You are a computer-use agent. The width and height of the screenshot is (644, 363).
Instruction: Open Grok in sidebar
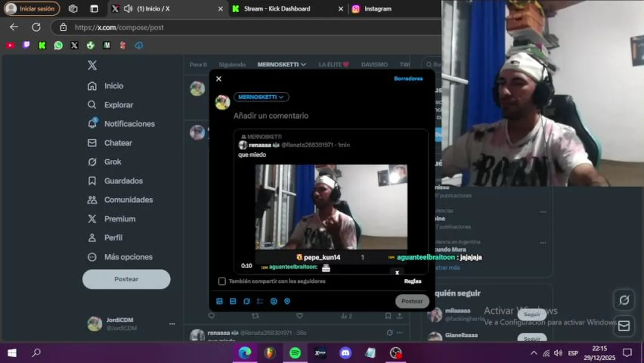[104, 162]
